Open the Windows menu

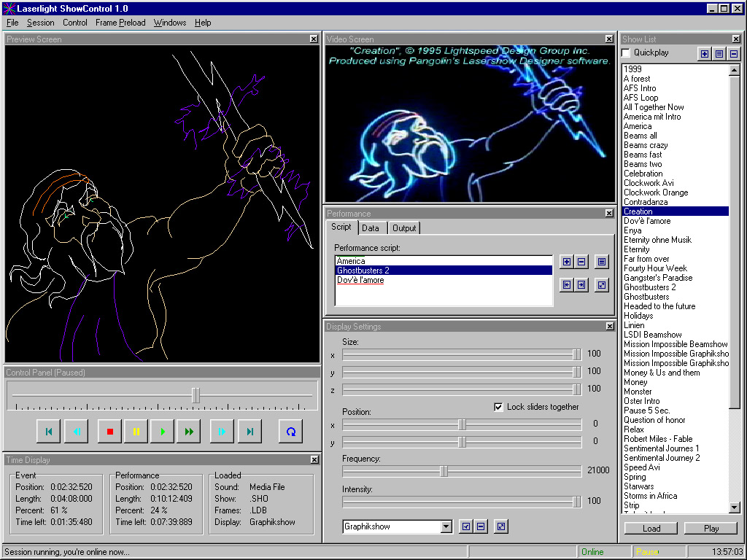[x=169, y=23]
